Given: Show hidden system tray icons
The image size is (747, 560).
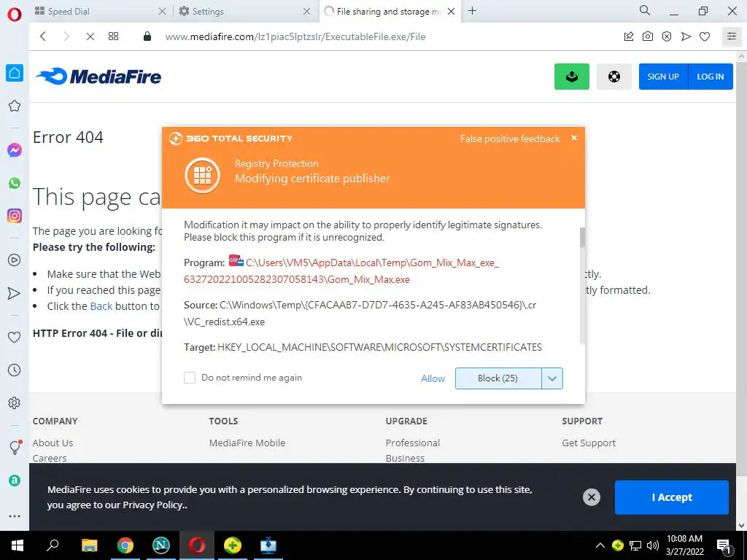Looking at the screenshot, I should click(x=600, y=545).
